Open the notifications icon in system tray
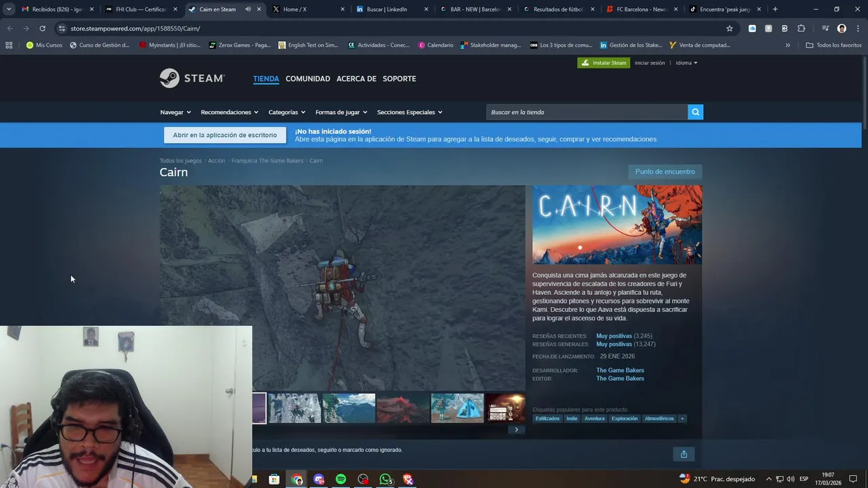 coord(853,479)
